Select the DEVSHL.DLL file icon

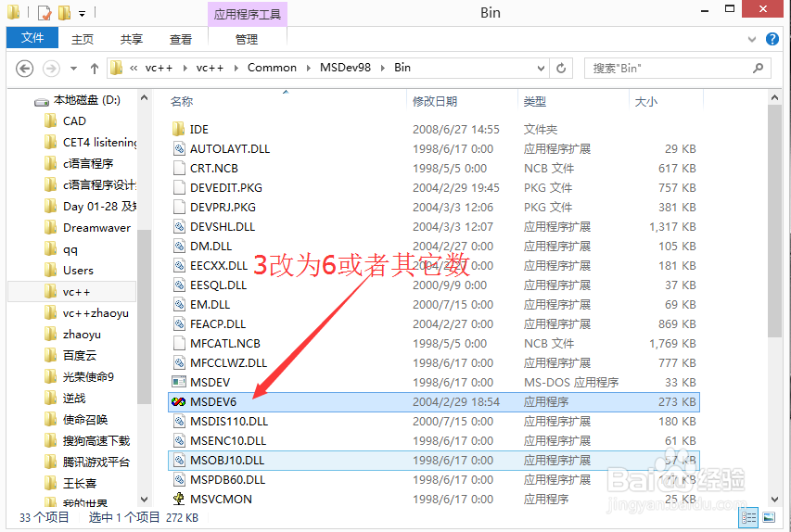coord(179,226)
